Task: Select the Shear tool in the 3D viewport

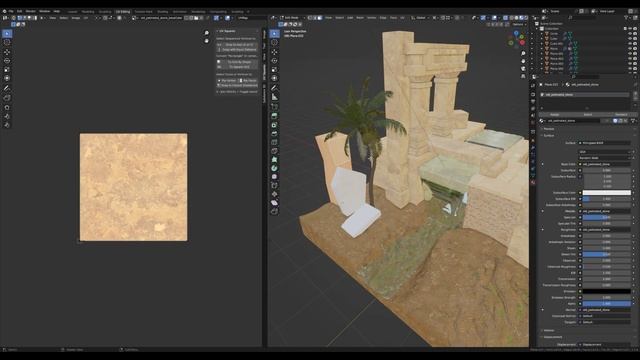Action: click(274, 203)
